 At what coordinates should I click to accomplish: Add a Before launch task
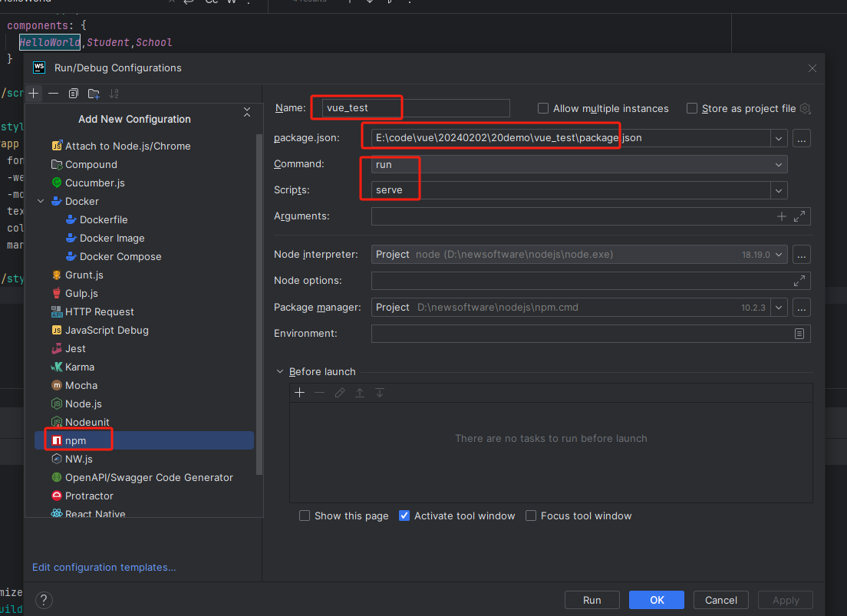pos(300,393)
